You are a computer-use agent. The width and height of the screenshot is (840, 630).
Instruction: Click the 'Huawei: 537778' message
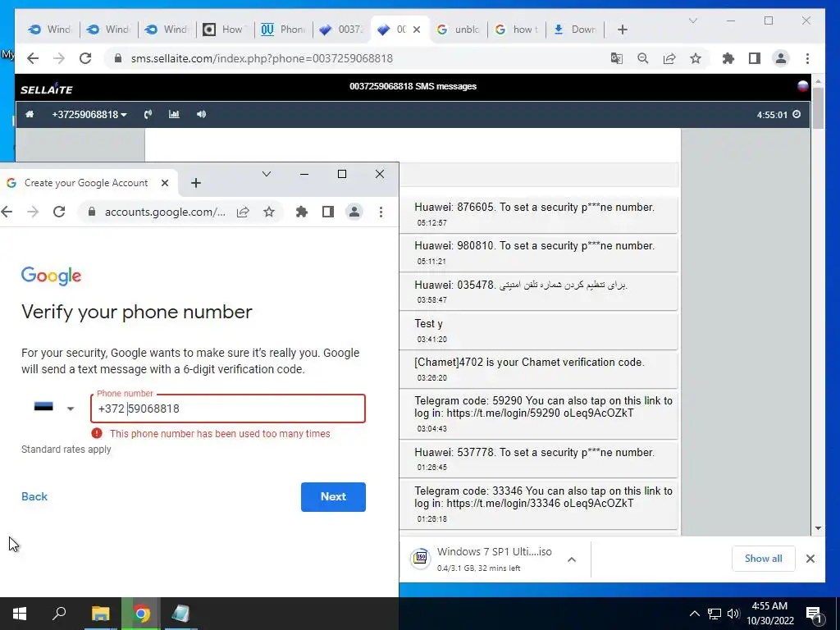tap(538, 459)
